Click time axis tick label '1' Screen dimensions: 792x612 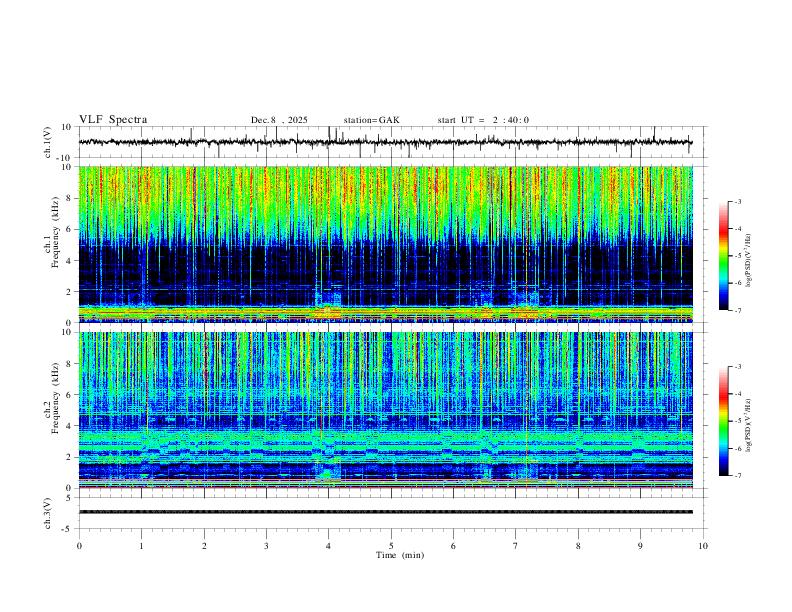[x=141, y=546]
